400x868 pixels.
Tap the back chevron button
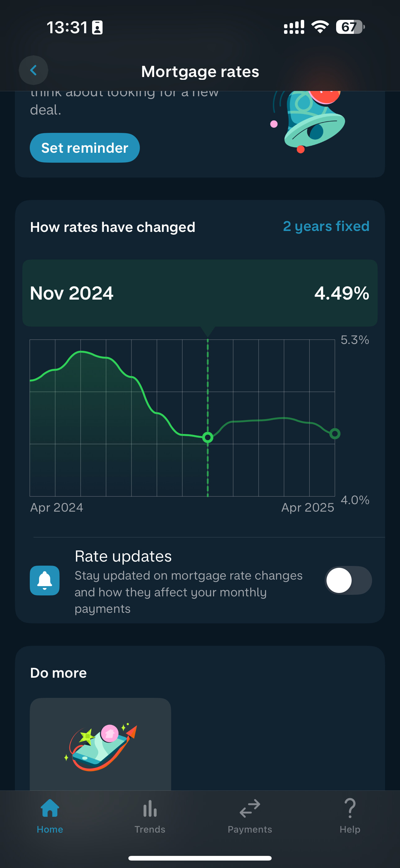[33, 70]
